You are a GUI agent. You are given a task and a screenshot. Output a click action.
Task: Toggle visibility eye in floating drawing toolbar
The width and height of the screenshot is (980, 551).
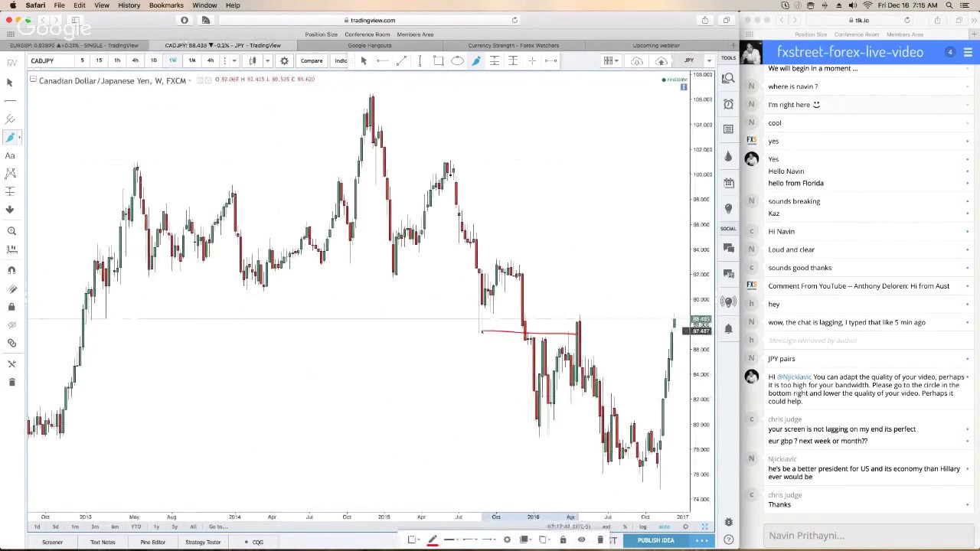pyautogui.click(x=581, y=540)
